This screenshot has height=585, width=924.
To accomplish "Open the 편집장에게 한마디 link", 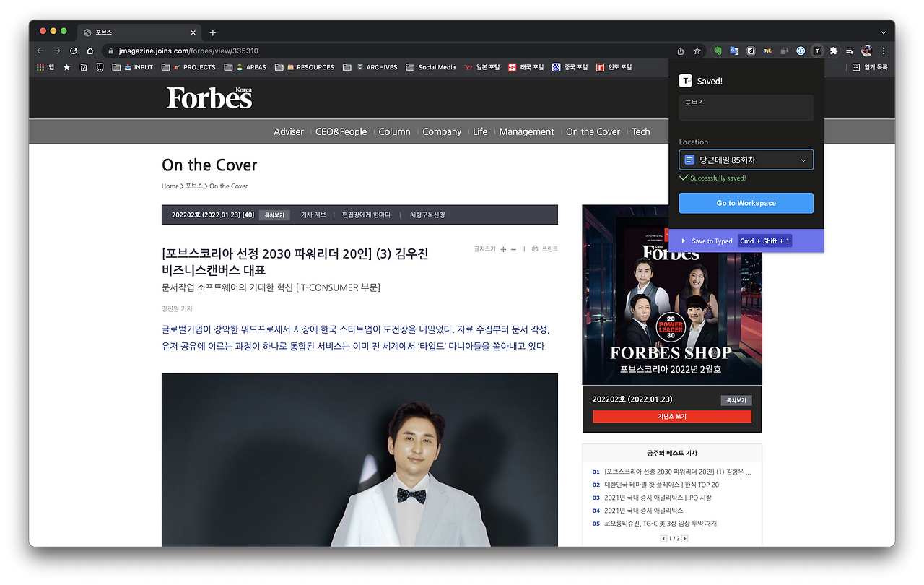I will (366, 214).
